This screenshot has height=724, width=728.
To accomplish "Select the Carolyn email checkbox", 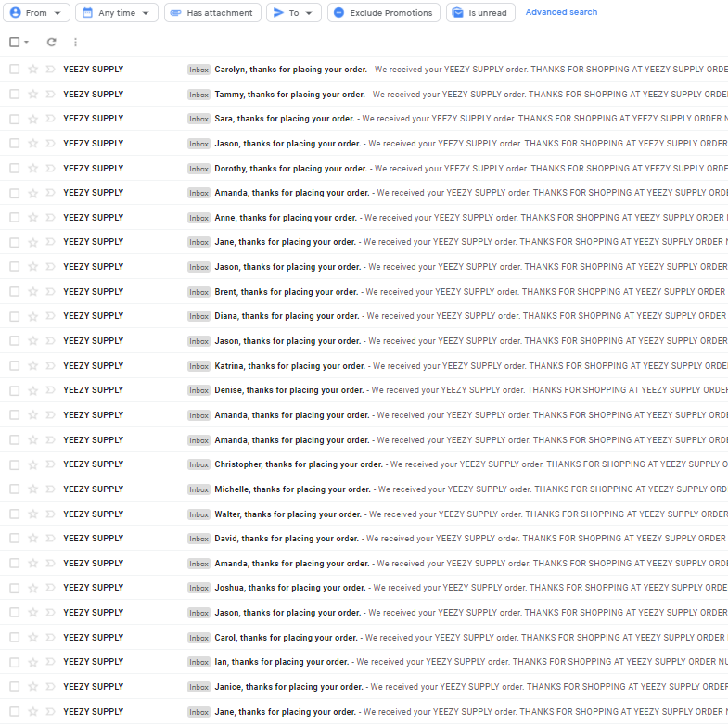I will pyautogui.click(x=15, y=70).
